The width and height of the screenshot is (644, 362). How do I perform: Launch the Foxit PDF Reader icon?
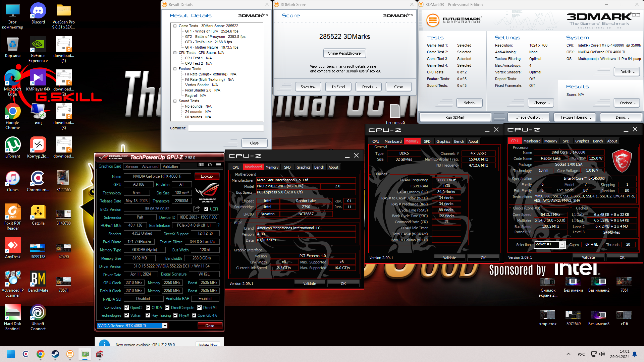tap(13, 217)
